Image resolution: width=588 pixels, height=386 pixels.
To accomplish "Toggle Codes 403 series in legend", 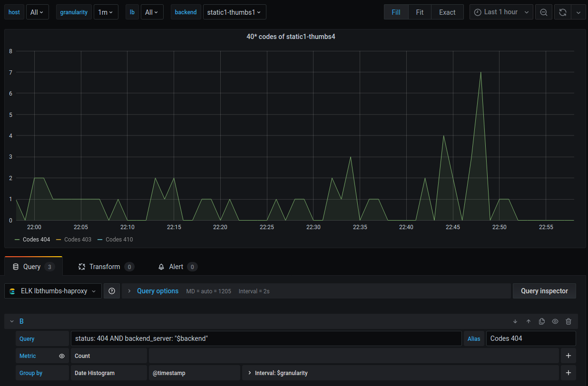I will click(x=78, y=240).
